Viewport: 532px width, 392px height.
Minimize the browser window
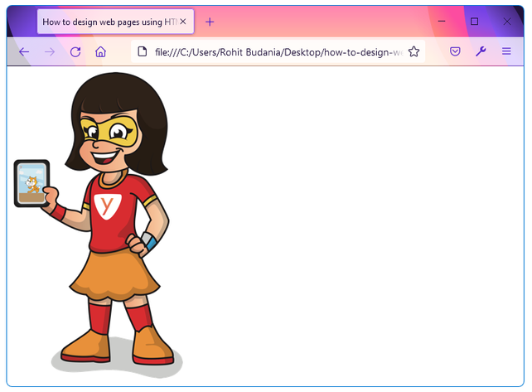click(x=442, y=22)
